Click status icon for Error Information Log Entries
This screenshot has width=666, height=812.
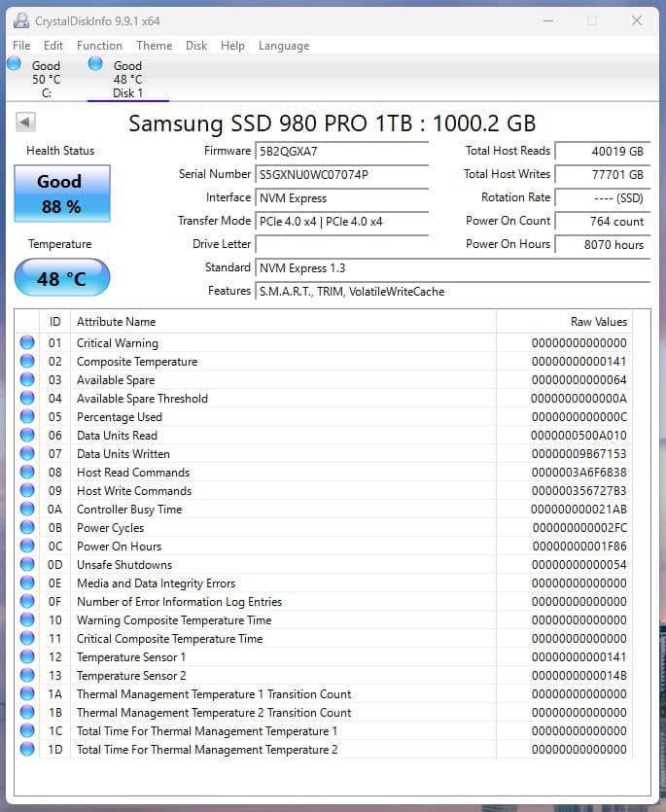pyautogui.click(x=27, y=601)
